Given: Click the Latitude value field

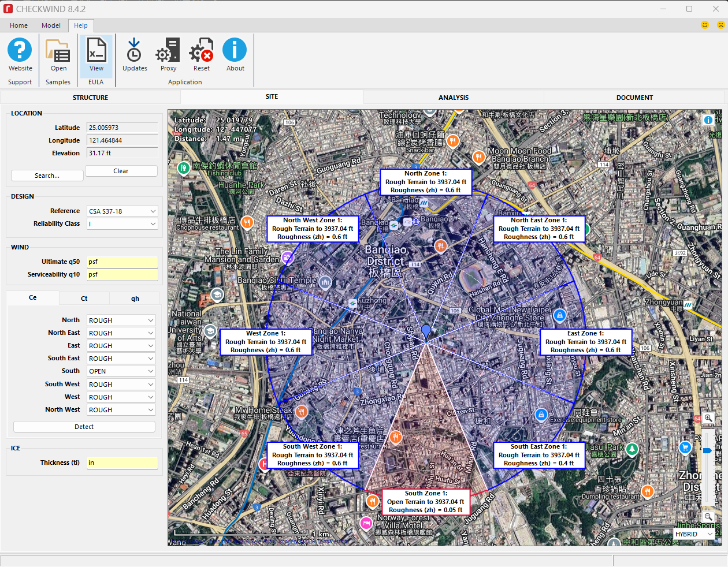Looking at the screenshot, I should [122, 128].
